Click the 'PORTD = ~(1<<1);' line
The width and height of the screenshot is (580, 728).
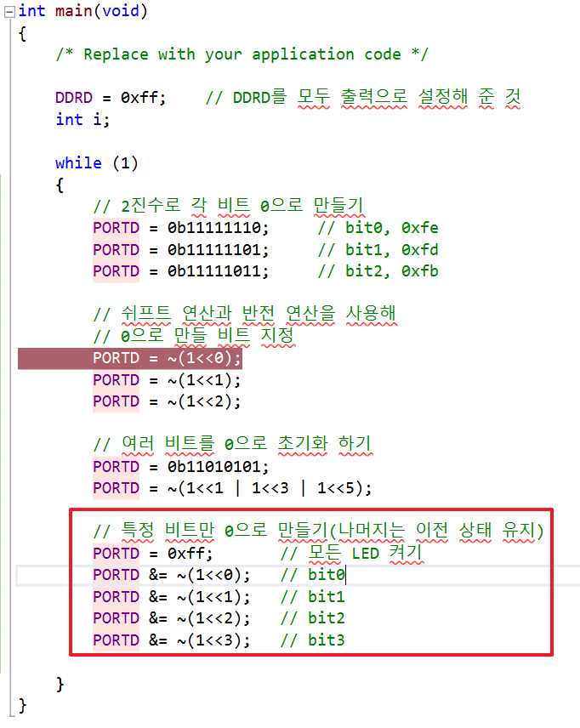click(x=167, y=380)
